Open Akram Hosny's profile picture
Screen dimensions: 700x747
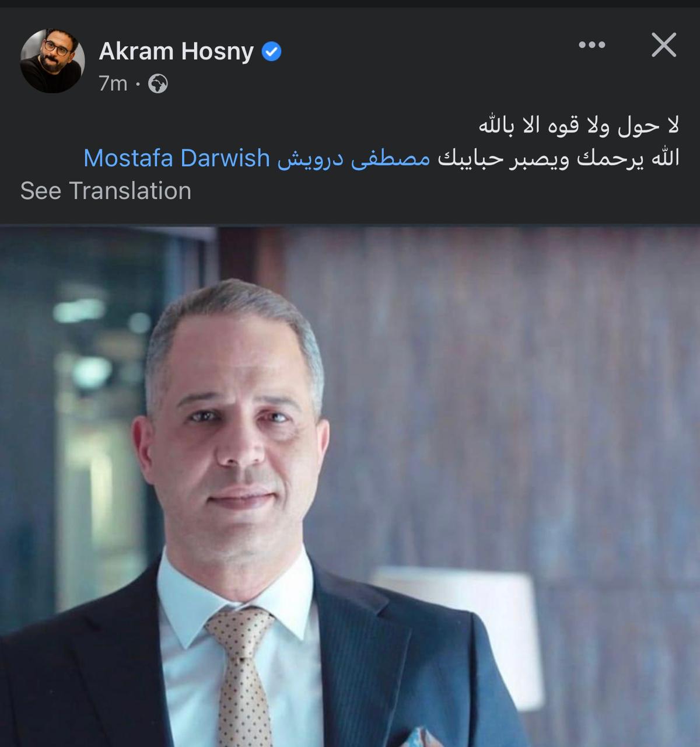click(x=52, y=61)
